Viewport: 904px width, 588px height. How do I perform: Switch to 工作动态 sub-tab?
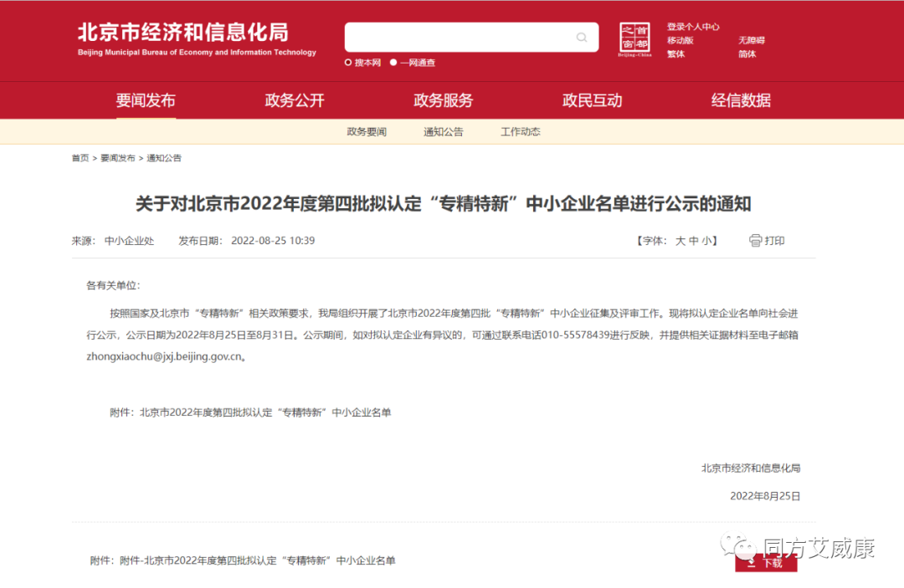(x=520, y=132)
